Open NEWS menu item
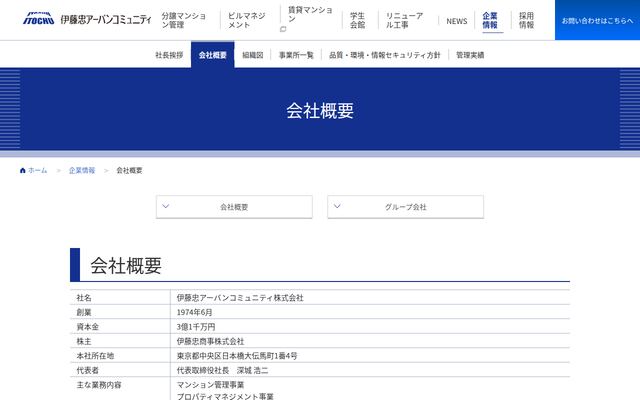Image resolution: width=640 pixels, height=400 pixels. [x=457, y=21]
